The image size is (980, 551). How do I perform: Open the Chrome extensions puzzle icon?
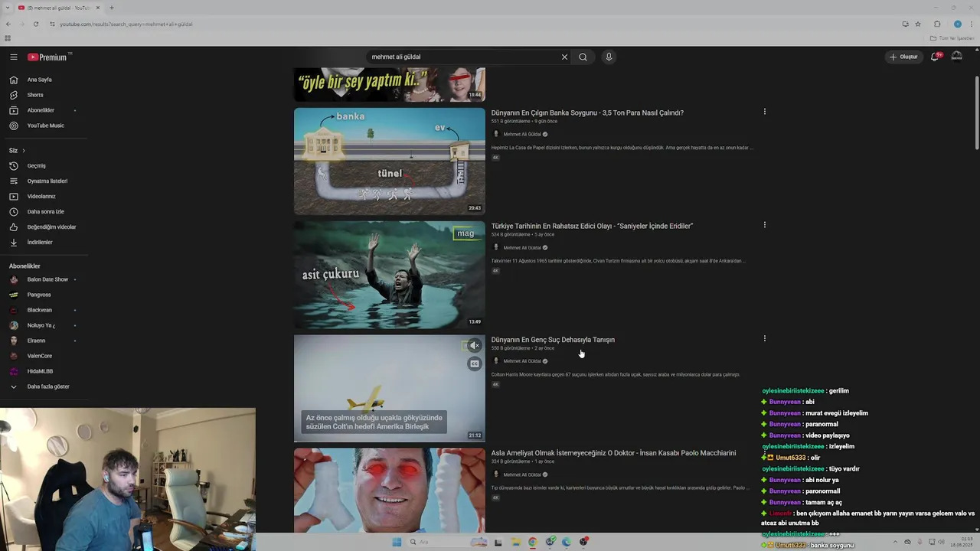coord(937,24)
